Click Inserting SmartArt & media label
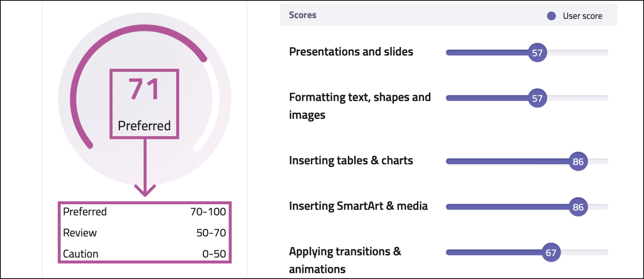The width and height of the screenshot is (644, 279). pyautogui.click(x=358, y=206)
